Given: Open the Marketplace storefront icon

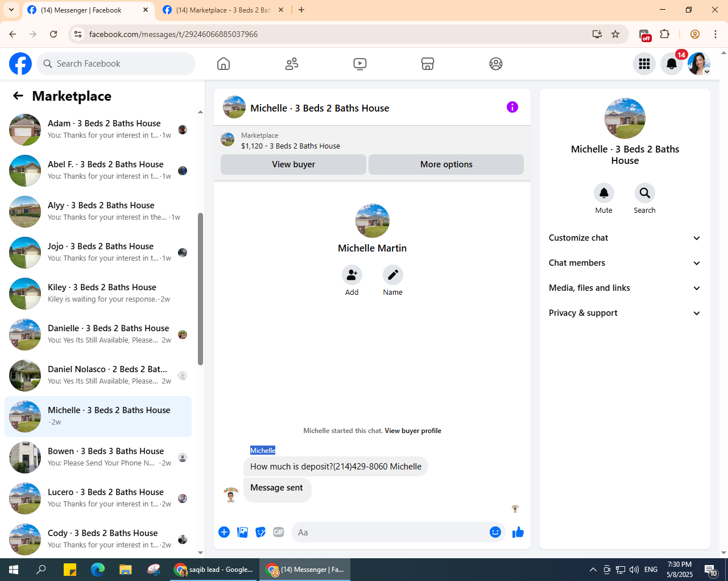Looking at the screenshot, I should (428, 64).
